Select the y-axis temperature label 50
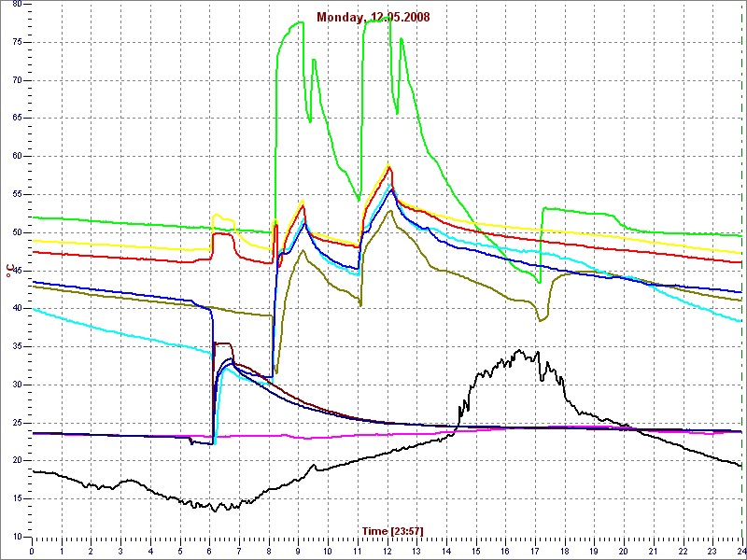Viewport: 747px width, 560px height. click(17, 232)
